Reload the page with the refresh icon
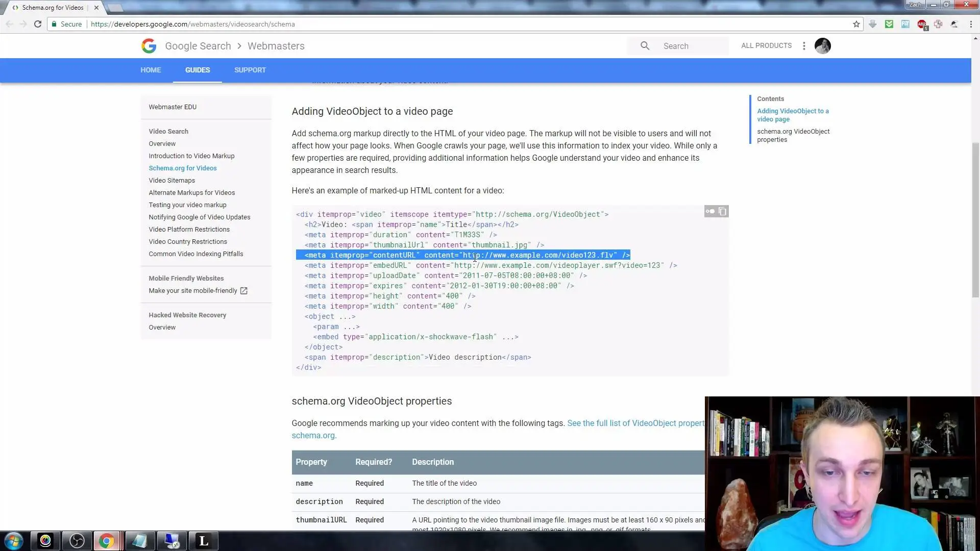Viewport: 980px width, 551px height. [x=38, y=24]
